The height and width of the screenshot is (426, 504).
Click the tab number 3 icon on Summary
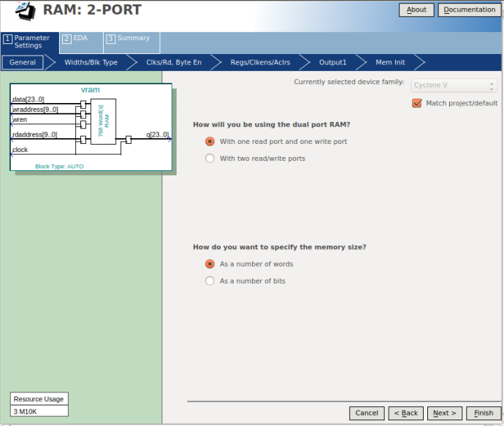(110, 39)
